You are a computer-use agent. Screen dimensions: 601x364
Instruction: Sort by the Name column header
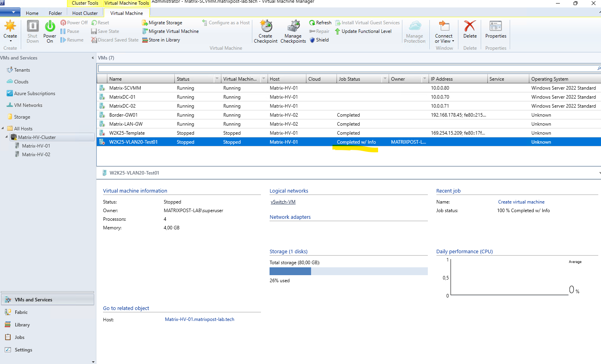[141, 79]
